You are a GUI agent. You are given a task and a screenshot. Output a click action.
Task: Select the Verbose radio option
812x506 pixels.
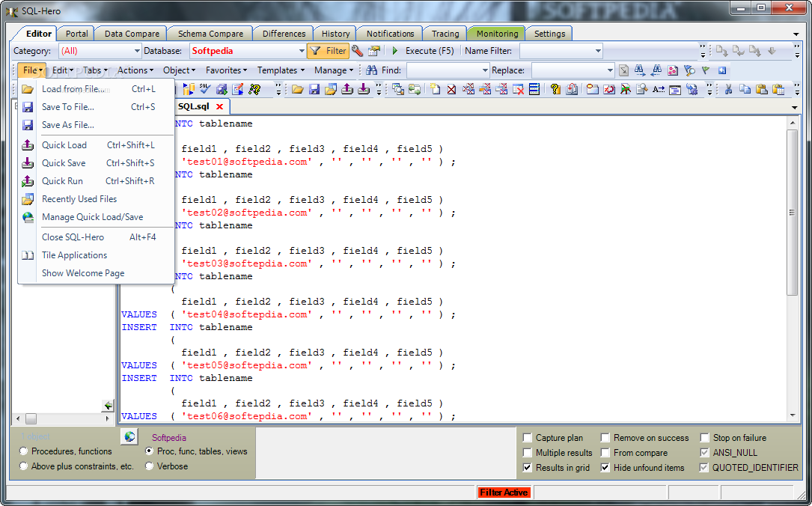149,466
